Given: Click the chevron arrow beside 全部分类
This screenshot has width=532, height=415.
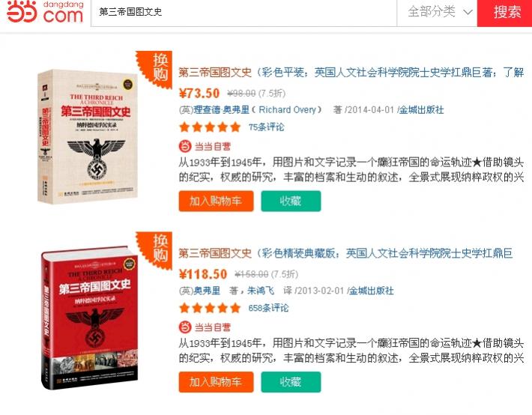Looking at the screenshot, I should [468, 13].
